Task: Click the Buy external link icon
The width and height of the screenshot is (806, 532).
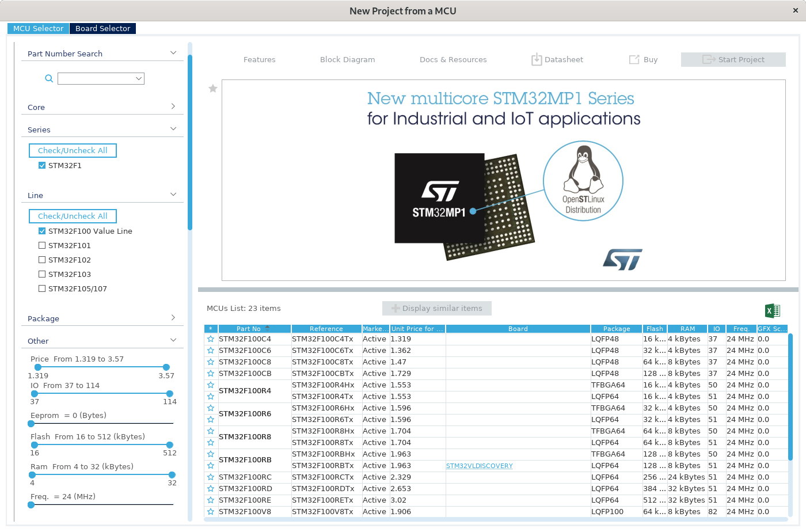Action: point(634,59)
